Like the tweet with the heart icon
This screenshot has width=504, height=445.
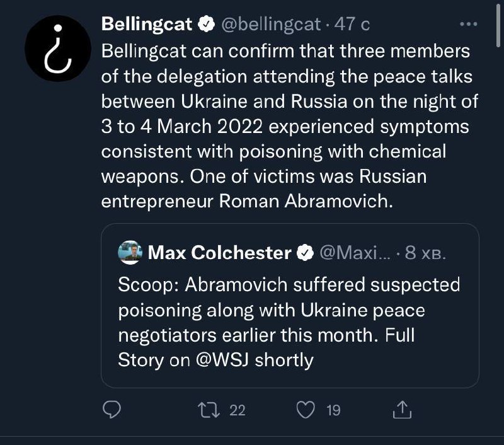click(x=306, y=410)
